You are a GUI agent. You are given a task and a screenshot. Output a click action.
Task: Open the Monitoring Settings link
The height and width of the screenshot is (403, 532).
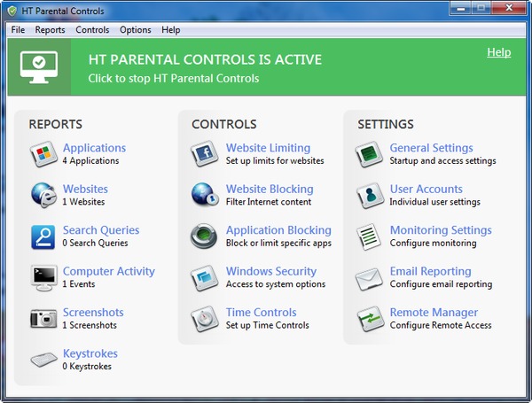[x=440, y=230]
